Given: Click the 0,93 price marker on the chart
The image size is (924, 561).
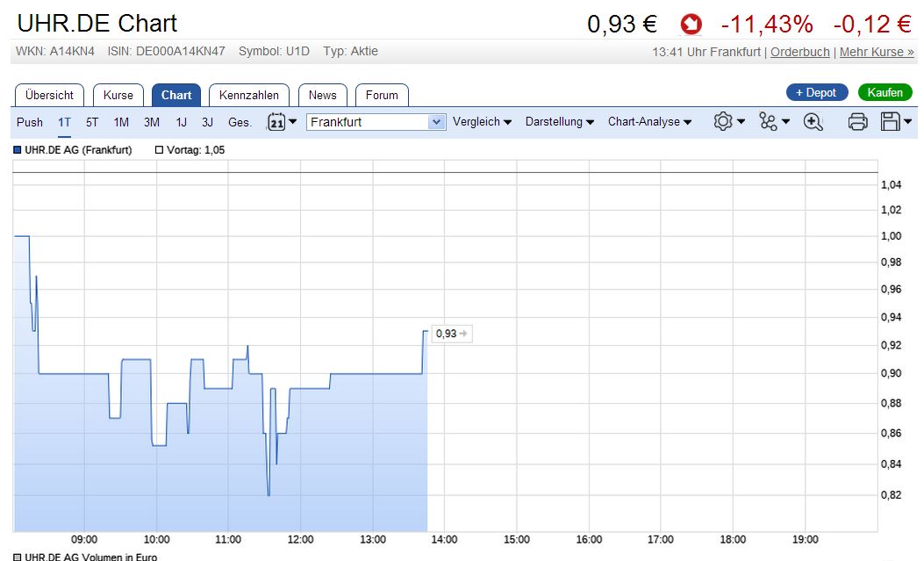Looking at the screenshot, I should click(x=450, y=334).
